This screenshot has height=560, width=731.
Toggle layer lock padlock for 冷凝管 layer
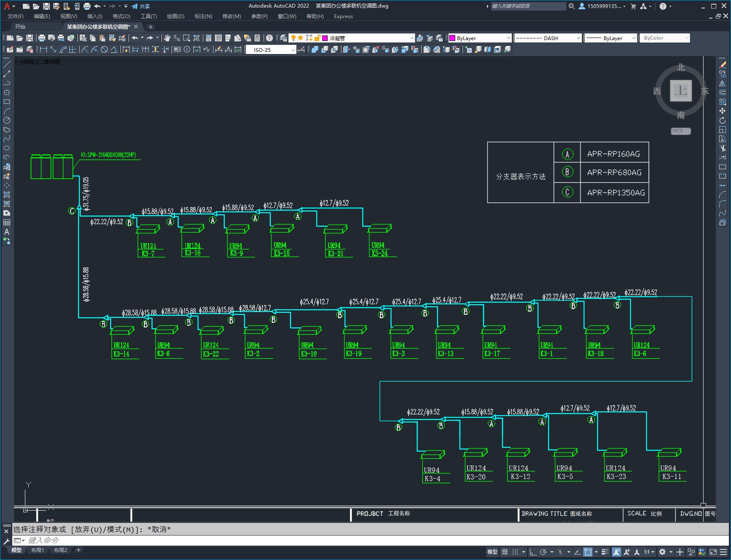(x=318, y=38)
